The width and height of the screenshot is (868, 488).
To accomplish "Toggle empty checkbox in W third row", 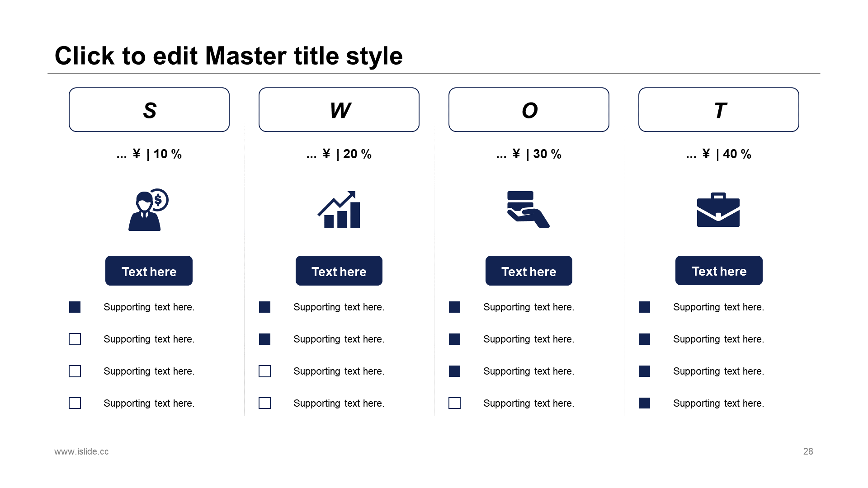I will 265,371.
